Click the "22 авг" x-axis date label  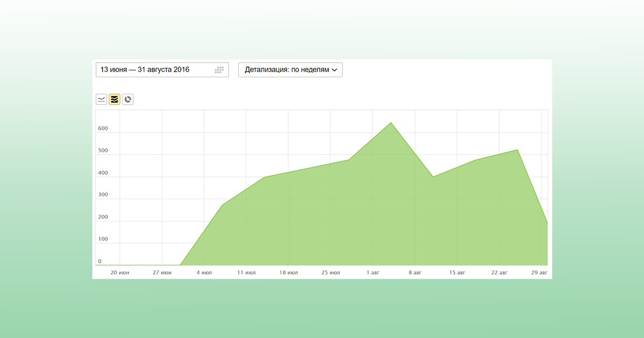coord(499,273)
